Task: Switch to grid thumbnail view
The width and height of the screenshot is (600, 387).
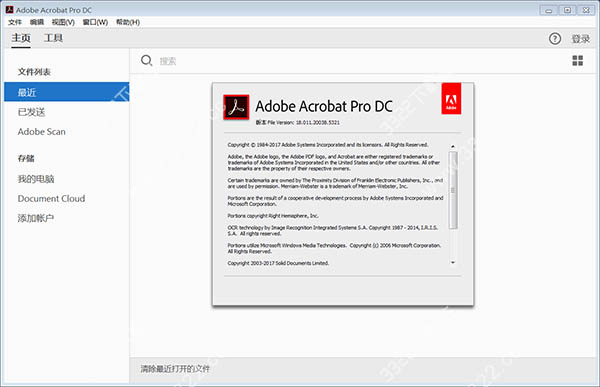Action: click(577, 60)
